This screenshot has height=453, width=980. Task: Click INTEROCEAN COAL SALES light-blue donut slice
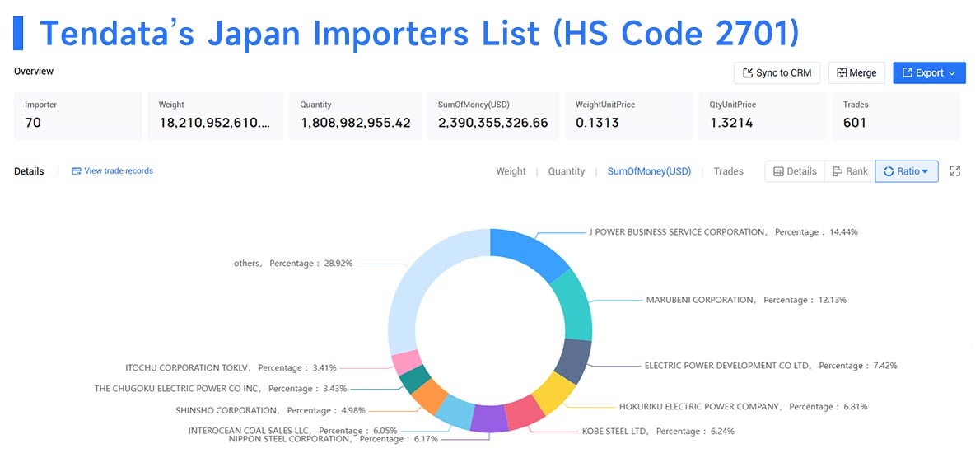pyautogui.click(x=455, y=413)
